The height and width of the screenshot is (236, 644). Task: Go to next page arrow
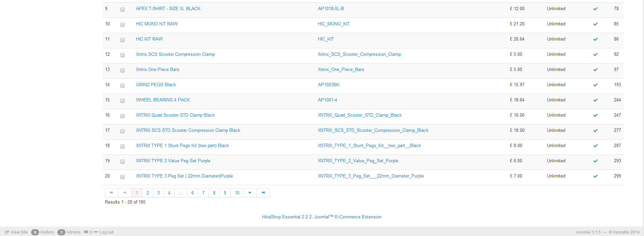click(250, 193)
